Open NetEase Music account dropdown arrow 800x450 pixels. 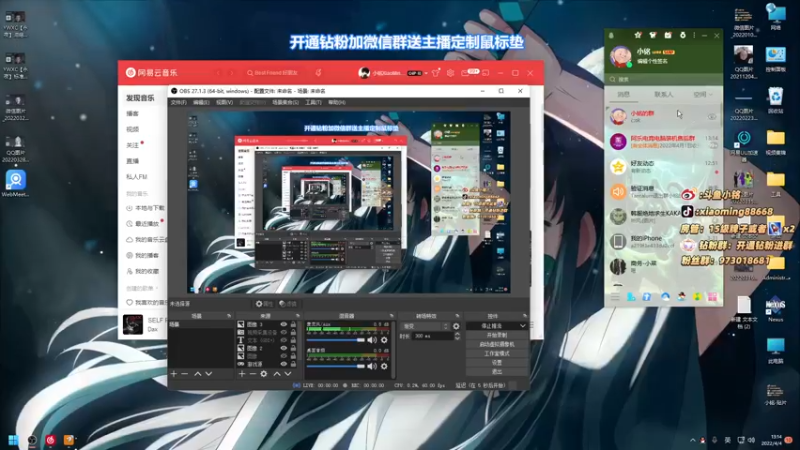(426, 73)
